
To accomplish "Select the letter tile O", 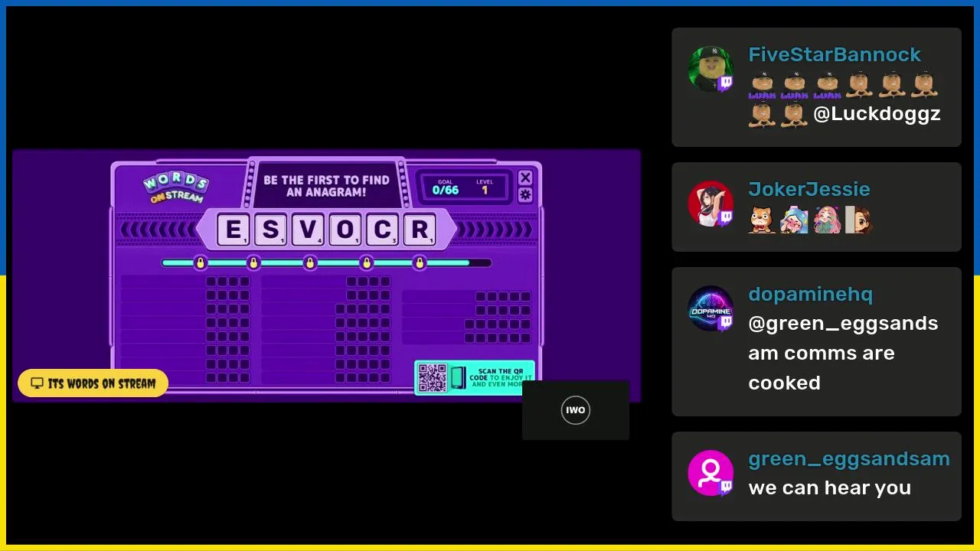I will point(345,230).
